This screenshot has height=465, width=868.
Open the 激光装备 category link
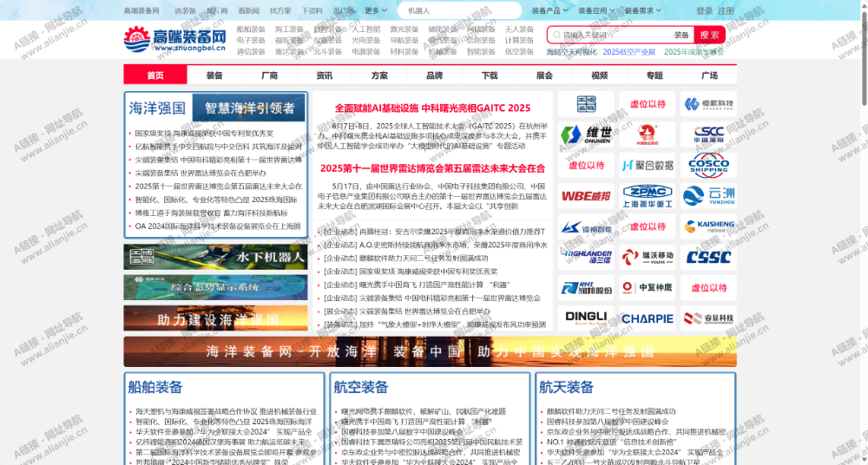[x=404, y=29]
